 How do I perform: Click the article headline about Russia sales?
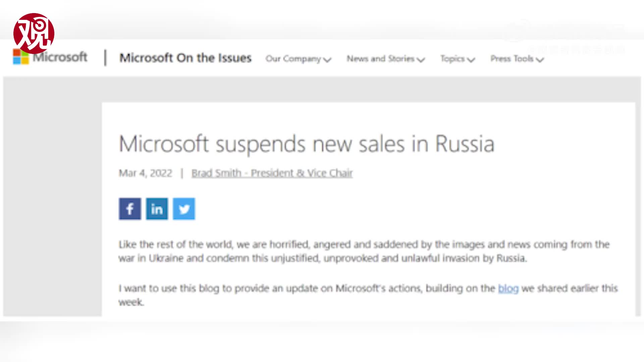coord(307,144)
